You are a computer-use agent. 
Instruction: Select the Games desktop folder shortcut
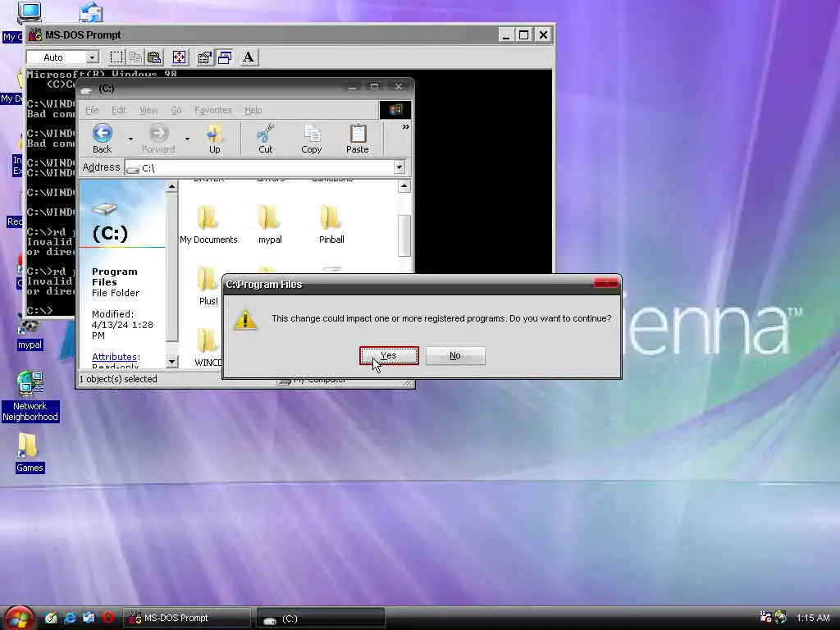coord(30,453)
